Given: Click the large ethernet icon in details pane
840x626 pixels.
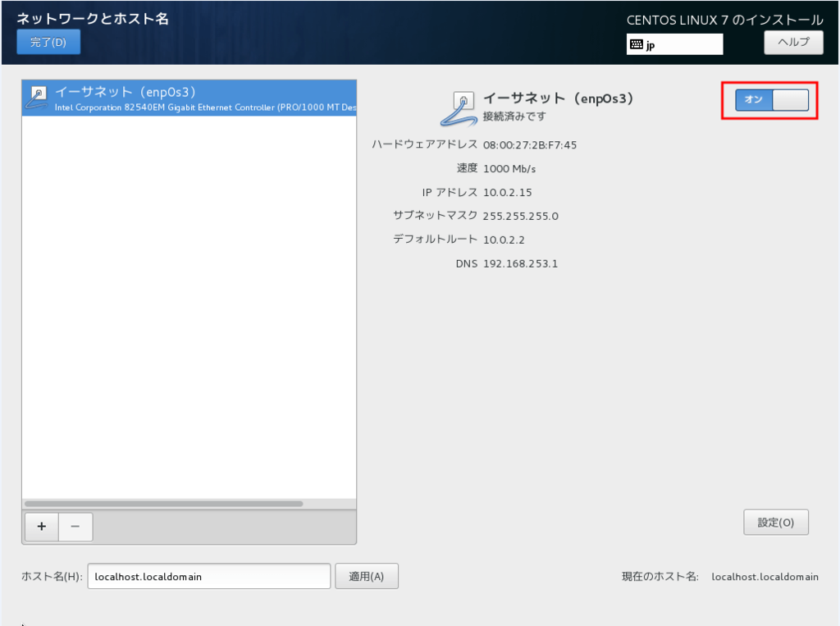Looking at the screenshot, I should pos(459,108).
